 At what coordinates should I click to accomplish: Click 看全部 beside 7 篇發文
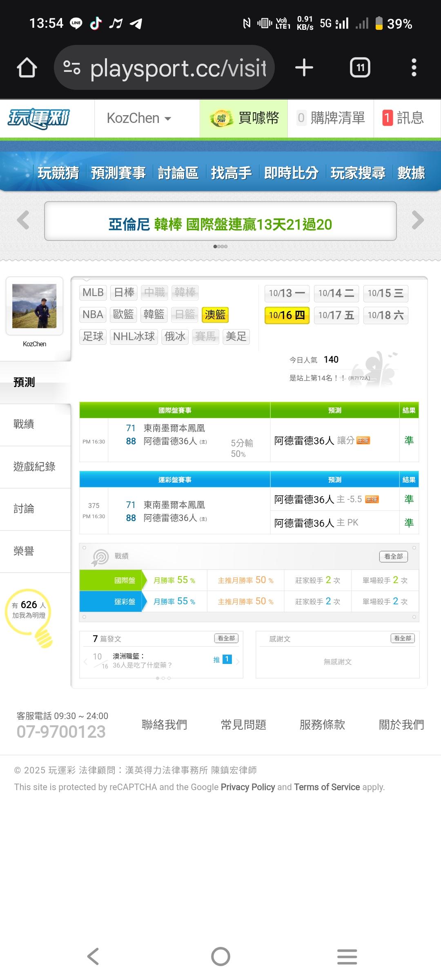226,638
